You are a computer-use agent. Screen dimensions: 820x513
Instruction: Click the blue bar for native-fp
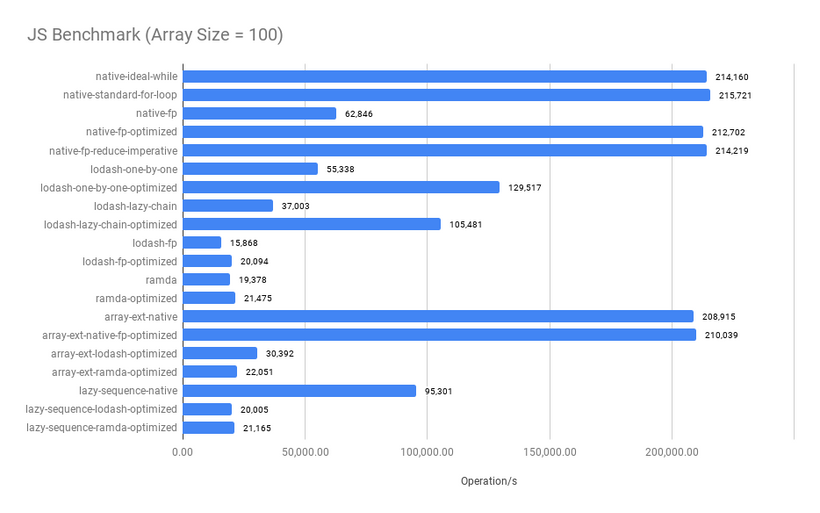[260, 113]
